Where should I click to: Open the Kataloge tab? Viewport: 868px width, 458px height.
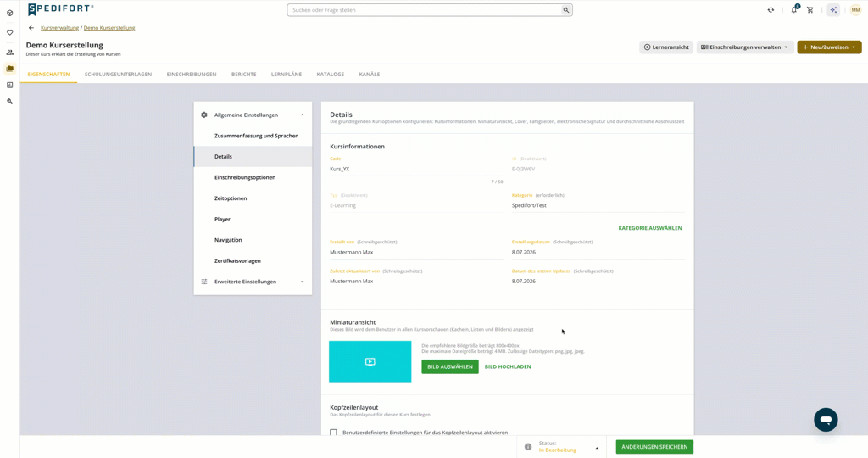pos(331,74)
